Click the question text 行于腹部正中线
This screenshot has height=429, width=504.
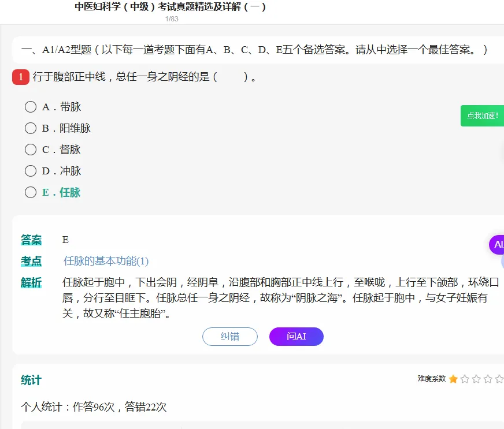coord(69,77)
